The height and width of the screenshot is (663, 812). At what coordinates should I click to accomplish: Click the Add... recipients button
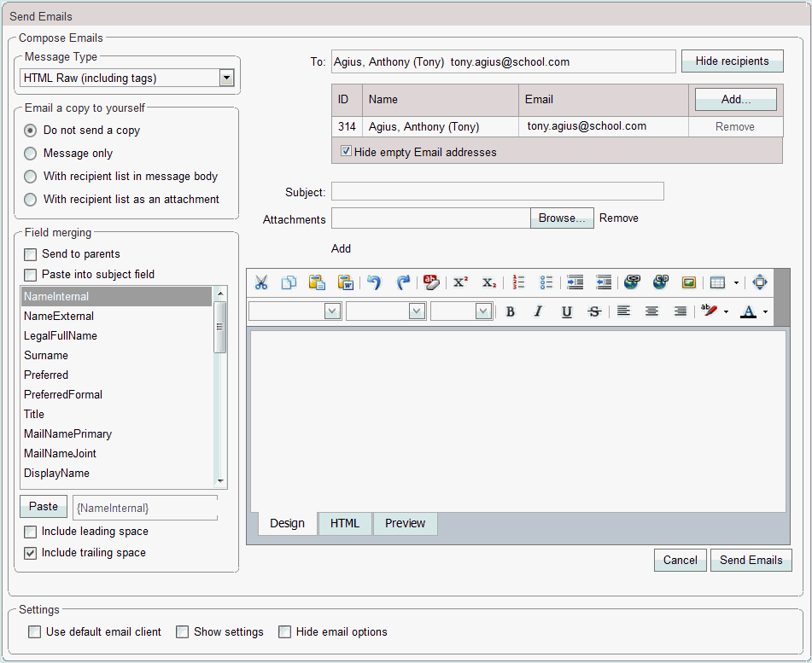(735, 99)
